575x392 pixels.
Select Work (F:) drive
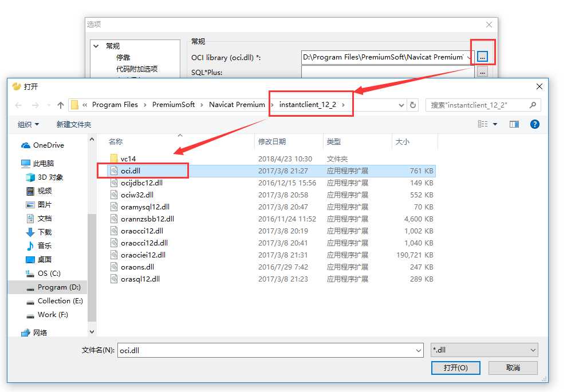48,315
